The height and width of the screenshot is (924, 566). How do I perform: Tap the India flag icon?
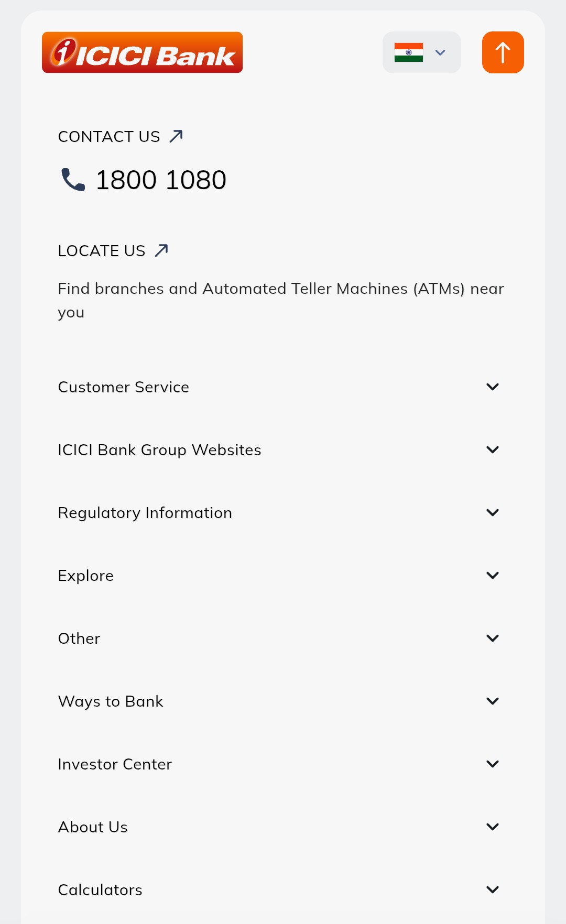(409, 52)
